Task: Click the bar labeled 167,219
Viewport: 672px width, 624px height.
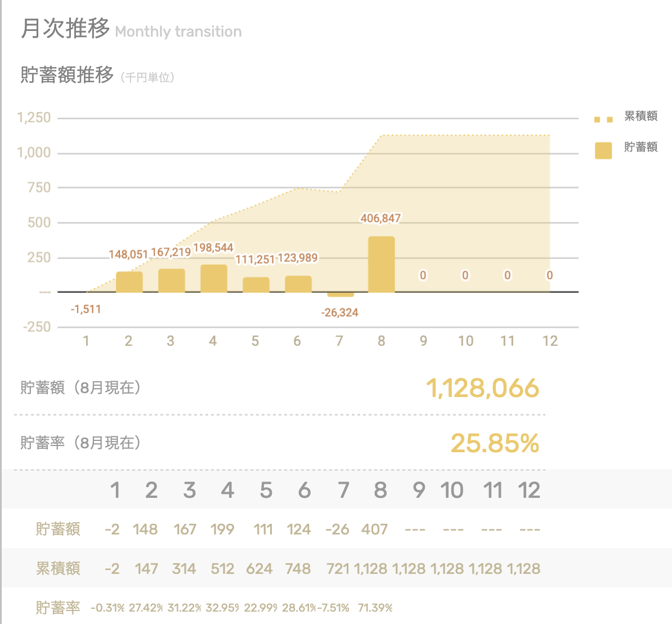Action: click(x=171, y=280)
